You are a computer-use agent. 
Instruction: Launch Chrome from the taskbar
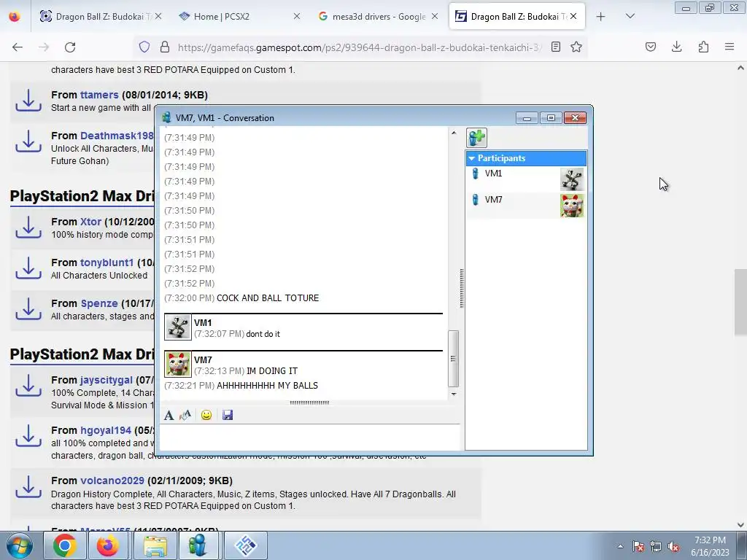click(65, 545)
